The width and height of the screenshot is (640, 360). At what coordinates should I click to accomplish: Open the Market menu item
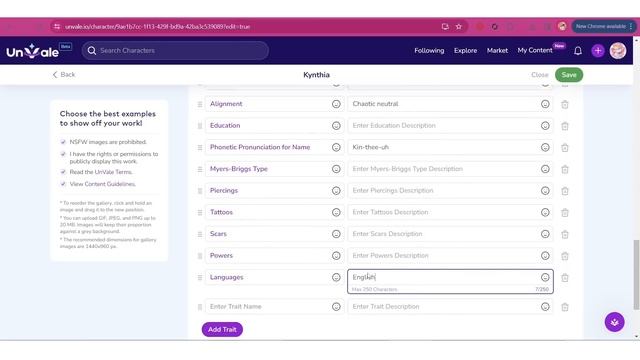(497, 51)
